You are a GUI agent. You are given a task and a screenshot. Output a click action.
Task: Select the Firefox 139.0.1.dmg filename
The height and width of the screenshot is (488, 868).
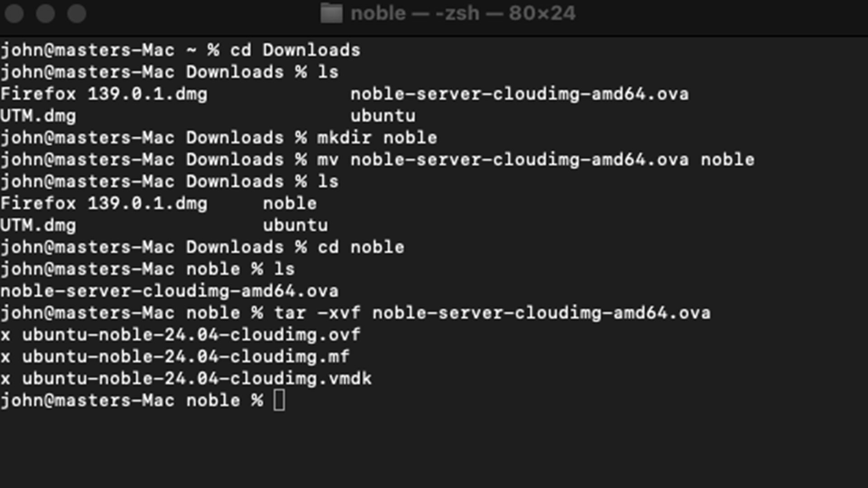(104, 94)
